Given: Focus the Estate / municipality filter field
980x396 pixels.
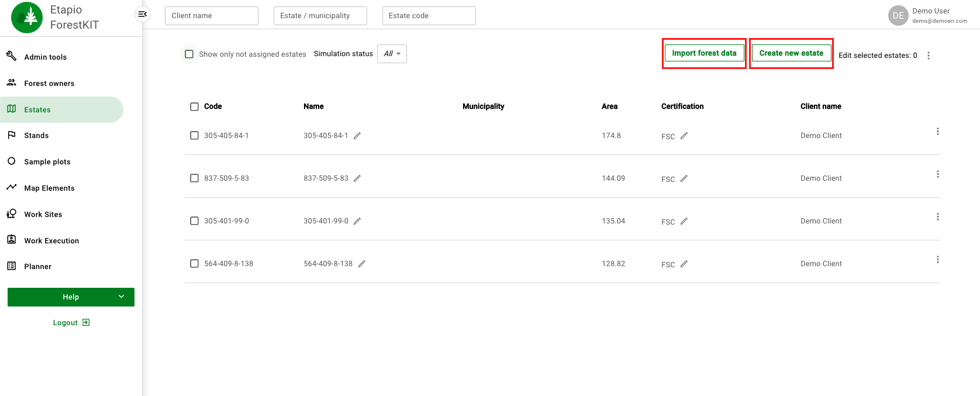Looking at the screenshot, I should point(320,16).
